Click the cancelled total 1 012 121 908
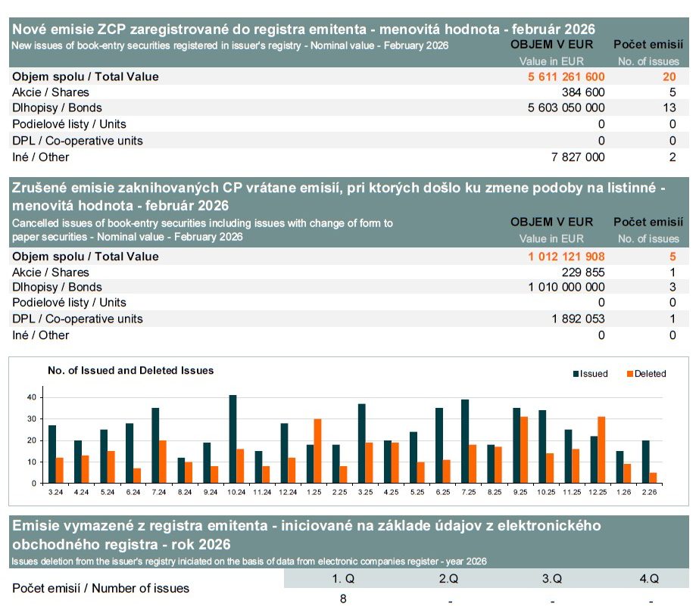The height and width of the screenshot is (616, 699). pos(566,257)
